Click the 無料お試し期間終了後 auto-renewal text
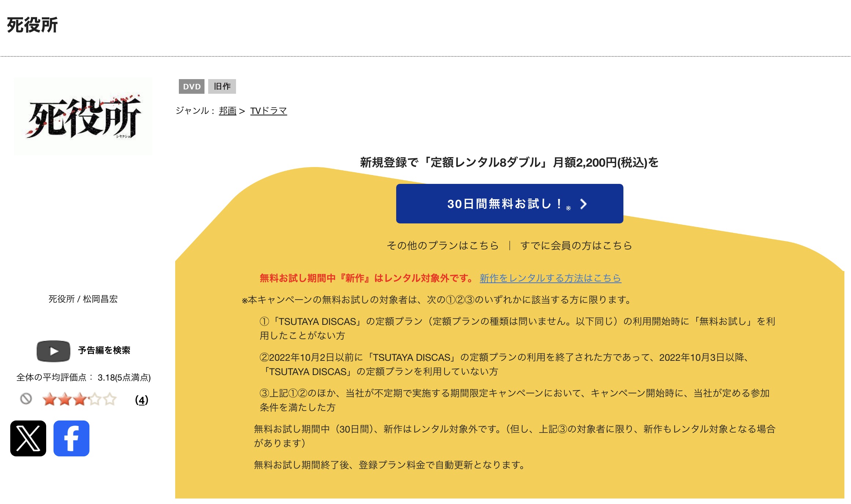 pos(390,465)
